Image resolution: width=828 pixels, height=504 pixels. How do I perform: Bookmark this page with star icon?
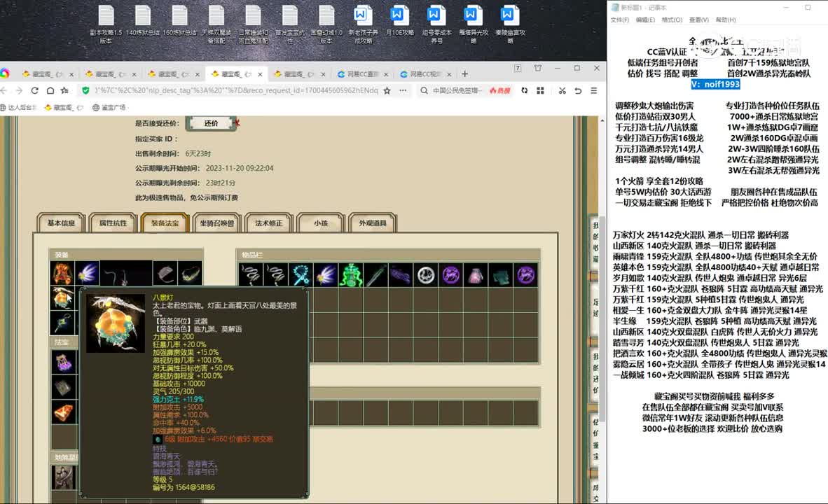(x=387, y=90)
